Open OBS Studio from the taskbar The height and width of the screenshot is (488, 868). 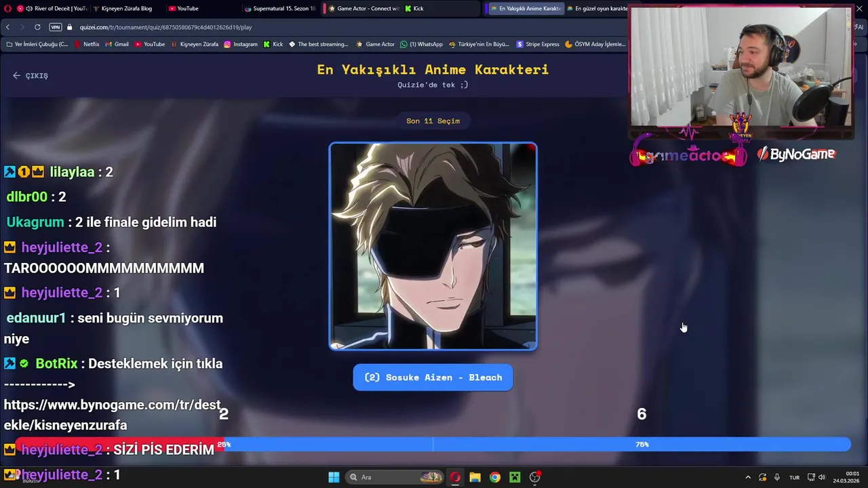coord(535,477)
